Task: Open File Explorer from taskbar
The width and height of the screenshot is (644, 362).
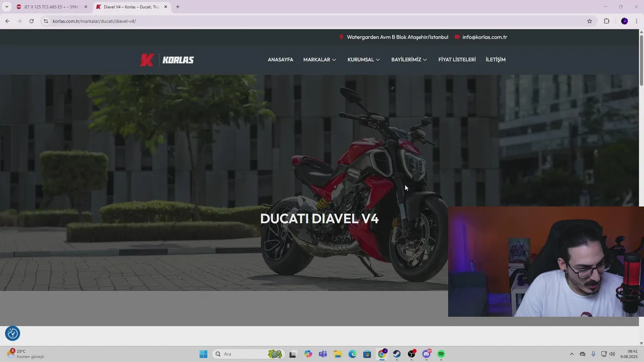Action: (x=338, y=354)
